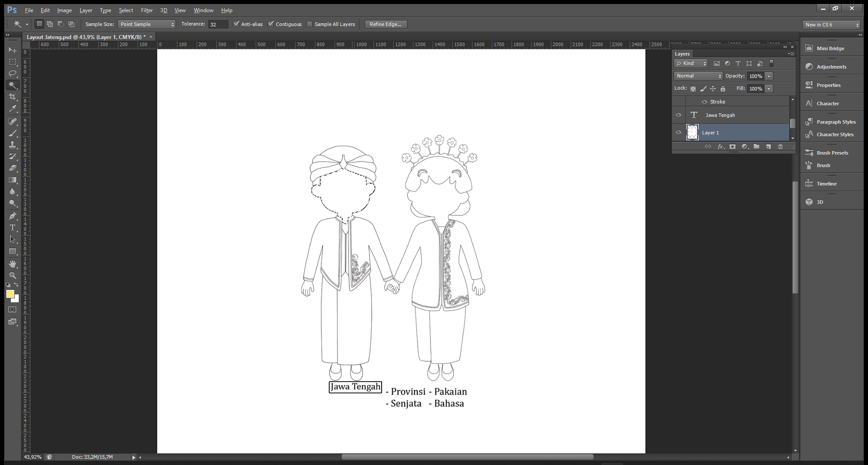Select the Lasso tool
The image size is (868, 465).
tap(13, 73)
